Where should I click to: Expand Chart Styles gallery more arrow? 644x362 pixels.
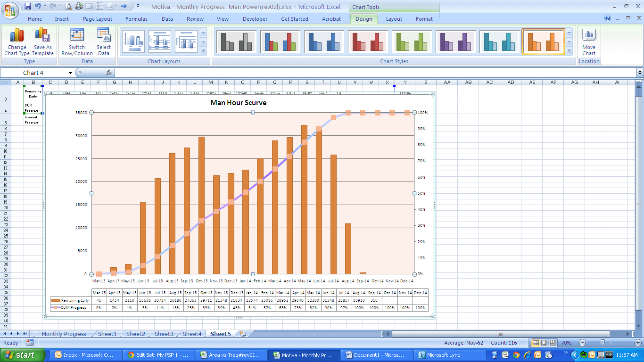pyautogui.click(x=569, y=50)
